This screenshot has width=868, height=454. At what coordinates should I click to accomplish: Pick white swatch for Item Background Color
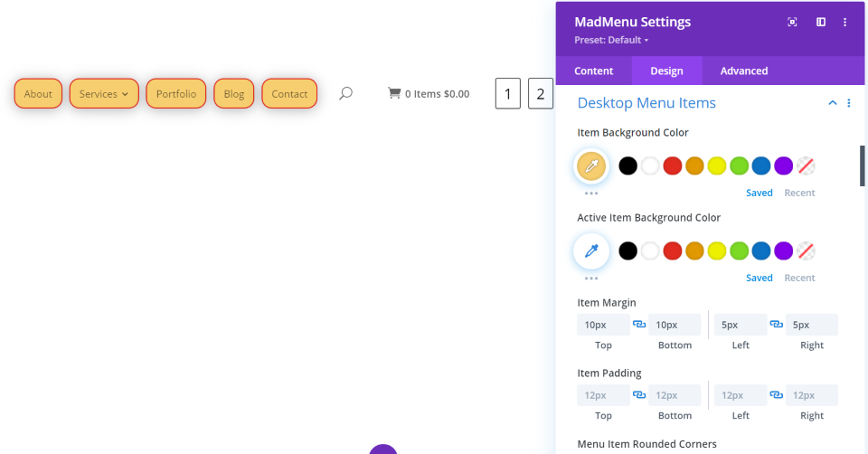tap(650, 166)
